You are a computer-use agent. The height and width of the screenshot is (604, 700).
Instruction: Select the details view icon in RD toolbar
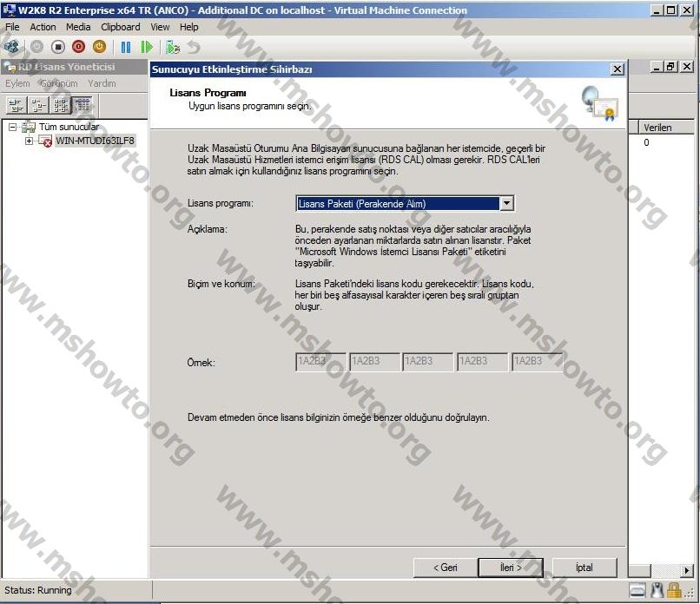[83, 105]
